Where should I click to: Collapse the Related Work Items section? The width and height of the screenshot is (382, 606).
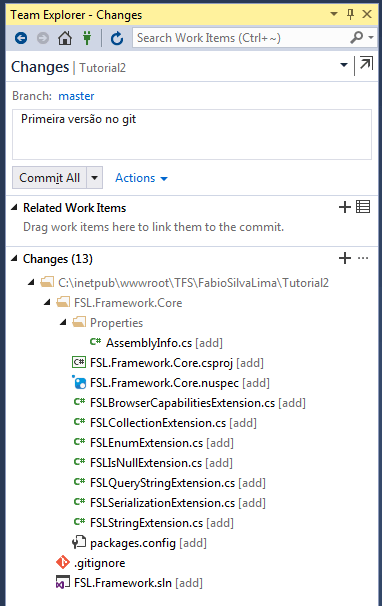click(14, 208)
